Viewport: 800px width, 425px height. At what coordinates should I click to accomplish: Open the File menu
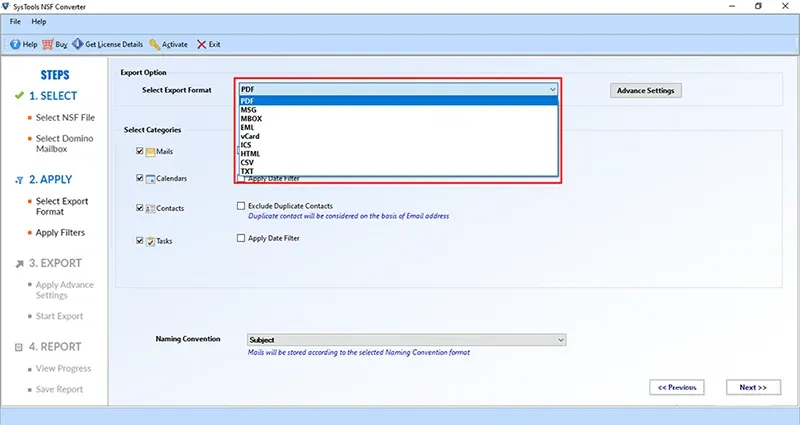[15, 21]
